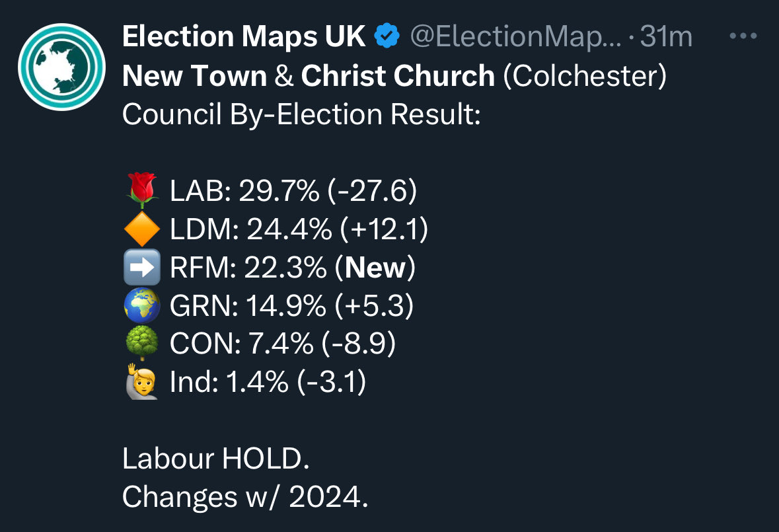Open the @ElectionMap... handle link
The height and width of the screenshot is (532, 779).
pyautogui.click(x=515, y=37)
